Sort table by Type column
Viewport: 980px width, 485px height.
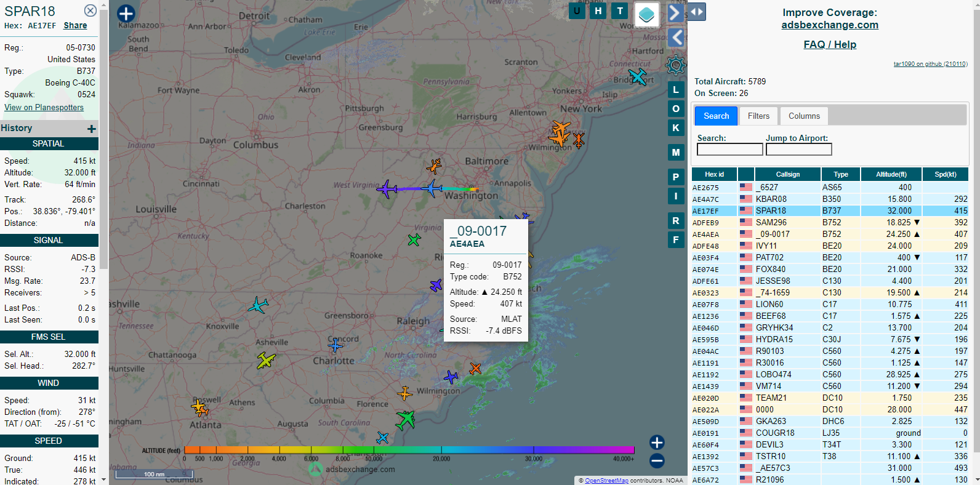click(x=841, y=174)
